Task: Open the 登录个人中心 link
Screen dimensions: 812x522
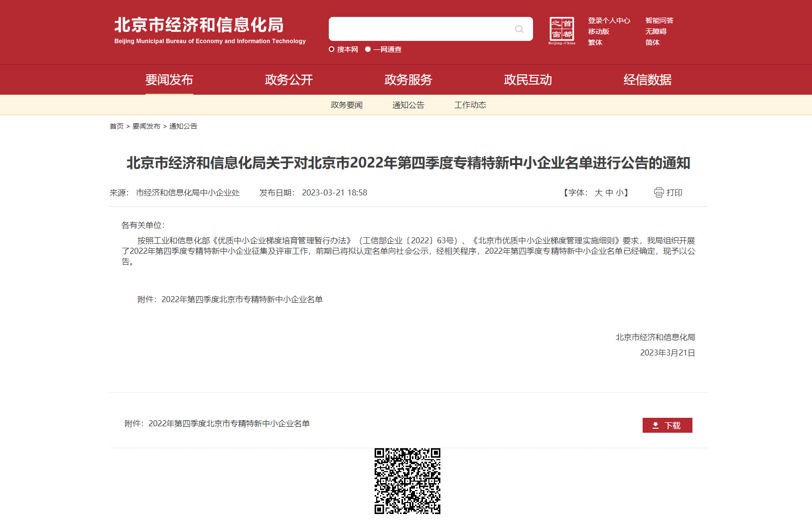Action: (609, 20)
